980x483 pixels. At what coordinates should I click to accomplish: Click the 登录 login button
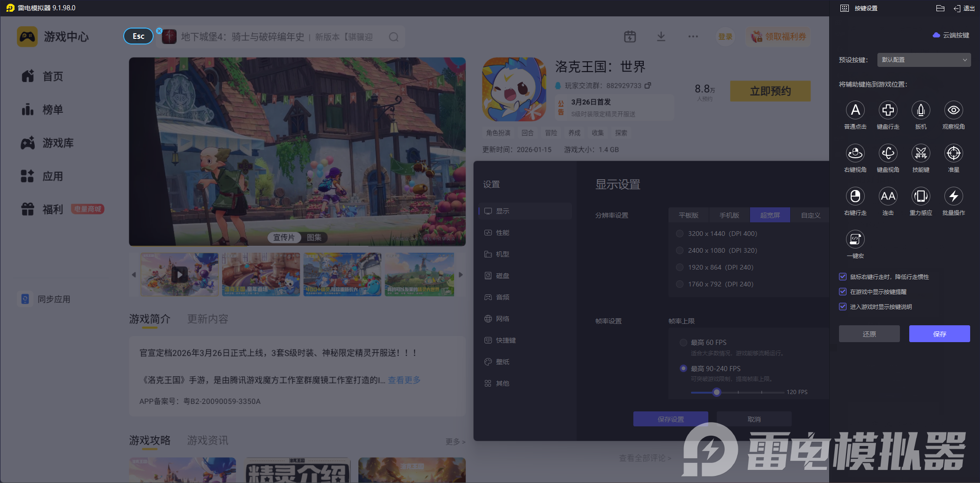[725, 37]
